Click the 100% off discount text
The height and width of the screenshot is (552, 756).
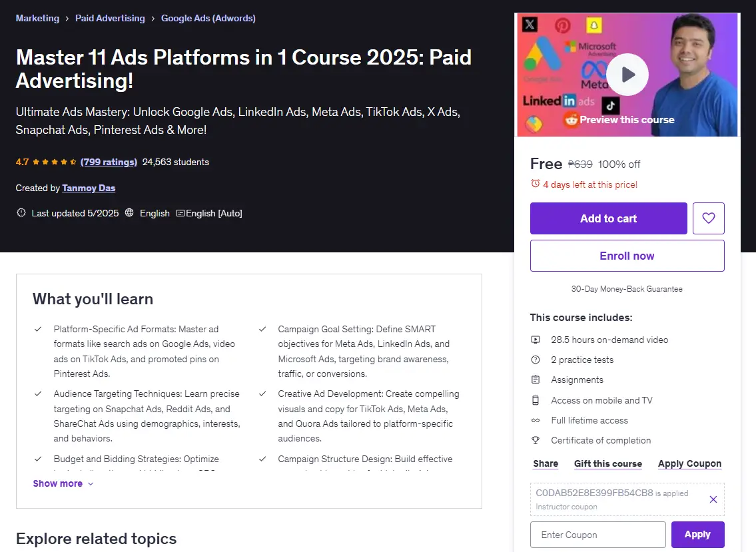[x=619, y=164]
